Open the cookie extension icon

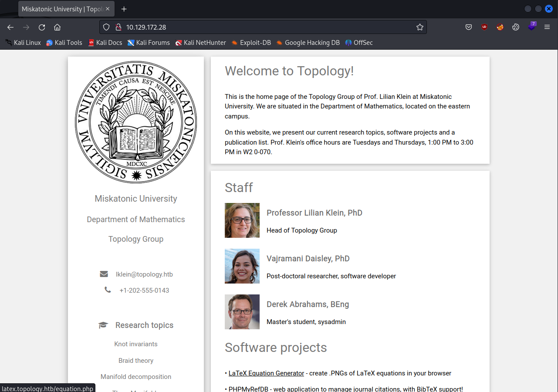coord(516,27)
